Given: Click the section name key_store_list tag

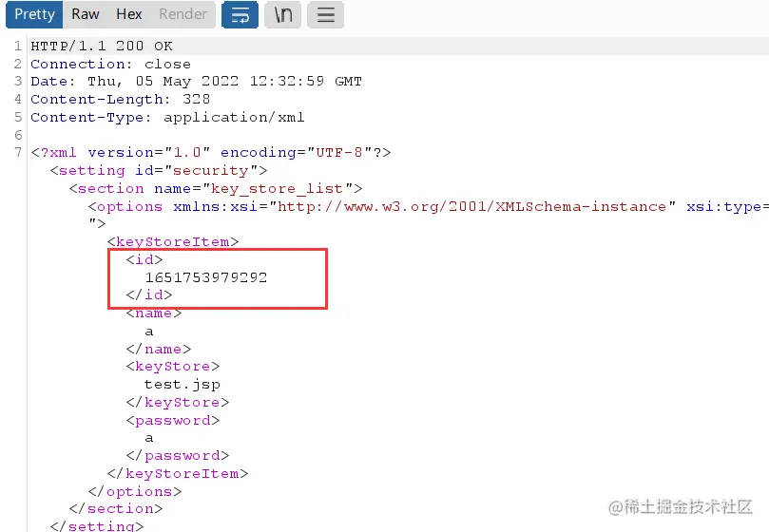Looking at the screenshot, I should 216,189.
